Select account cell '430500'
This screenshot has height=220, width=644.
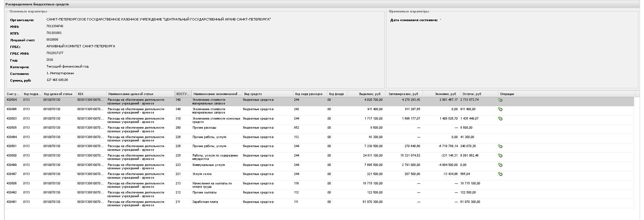click(x=12, y=156)
